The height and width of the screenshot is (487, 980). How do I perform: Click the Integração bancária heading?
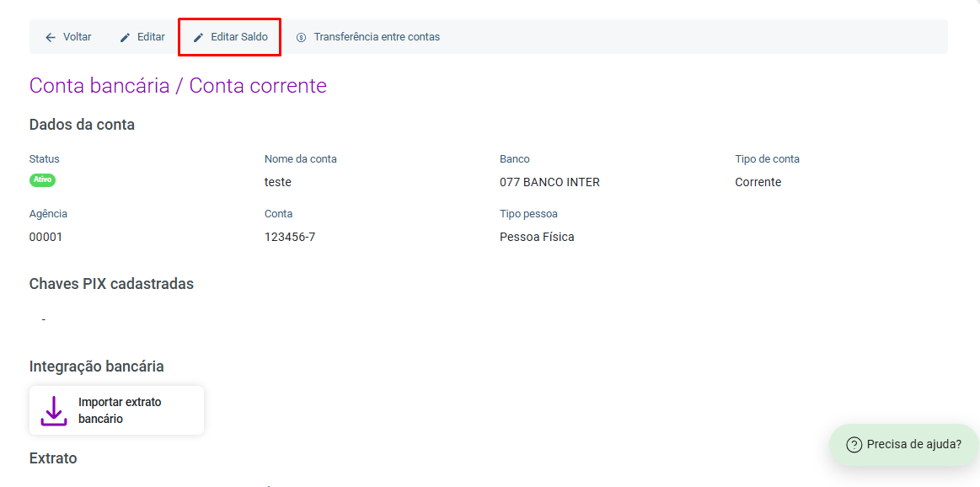(x=97, y=367)
